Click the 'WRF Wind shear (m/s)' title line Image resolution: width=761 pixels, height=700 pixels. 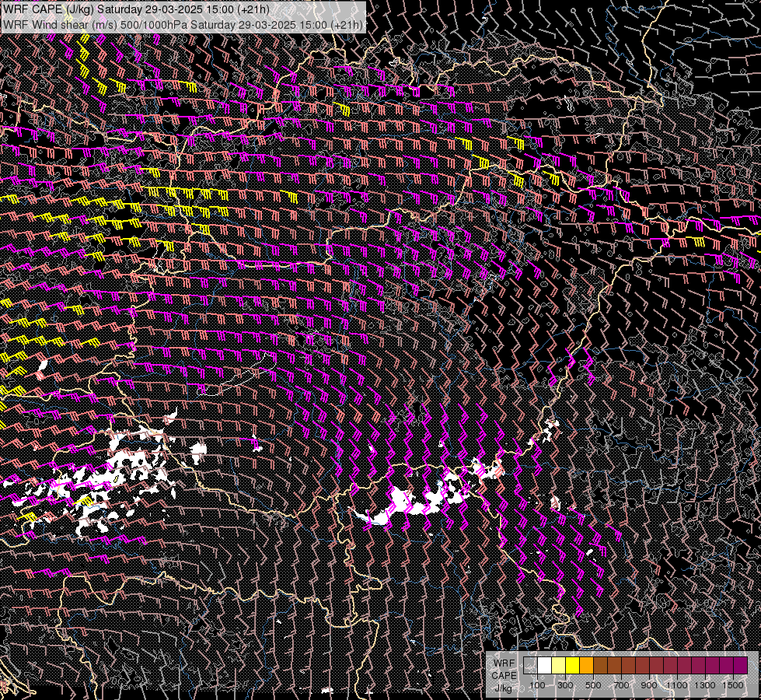tap(183, 25)
